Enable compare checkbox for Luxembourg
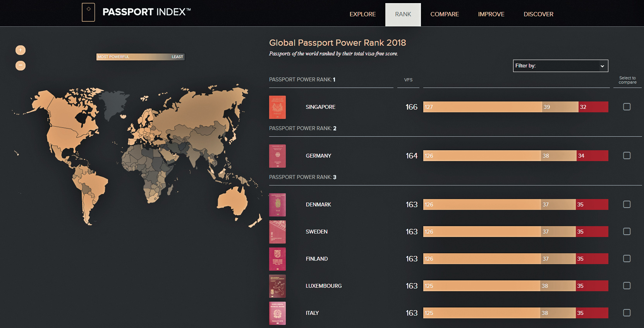Viewport: 644px width, 328px height. click(627, 286)
